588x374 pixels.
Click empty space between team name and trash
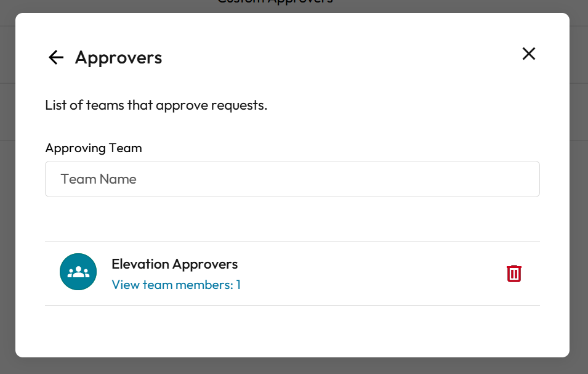369,274
